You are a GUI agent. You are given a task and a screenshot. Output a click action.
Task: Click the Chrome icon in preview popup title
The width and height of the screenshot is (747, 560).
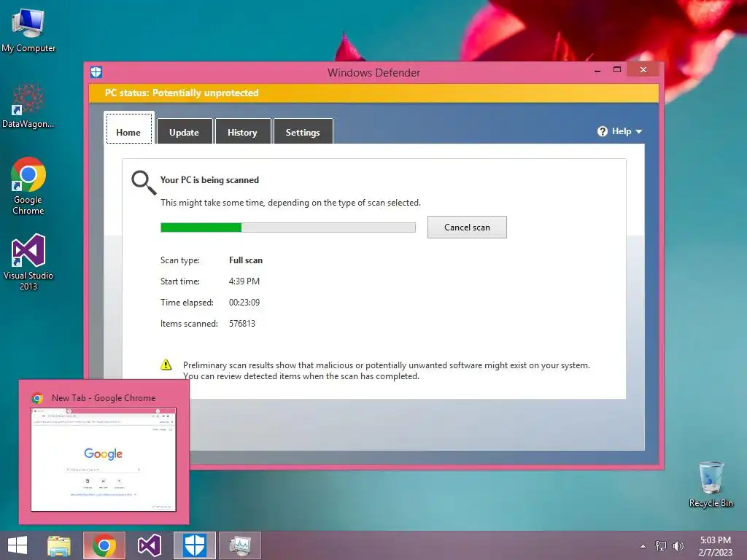point(37,398)
